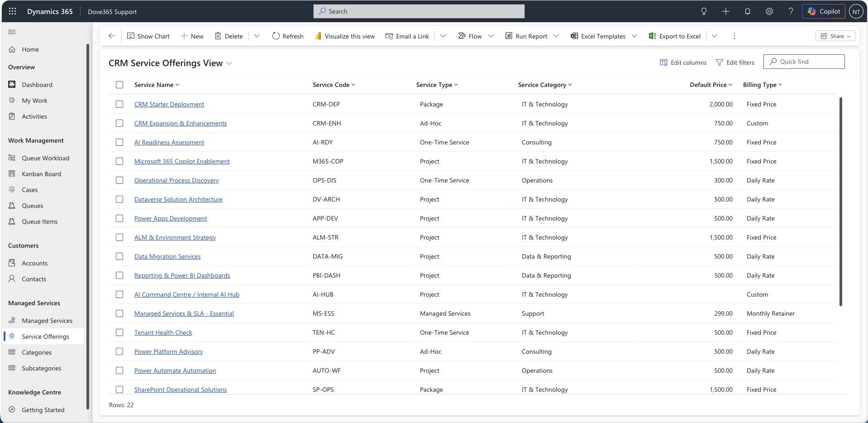Expand the Email a Link chevron
The width and height of the screenshot is (868, 423).
pyautogui.click(x=443, y=36)
